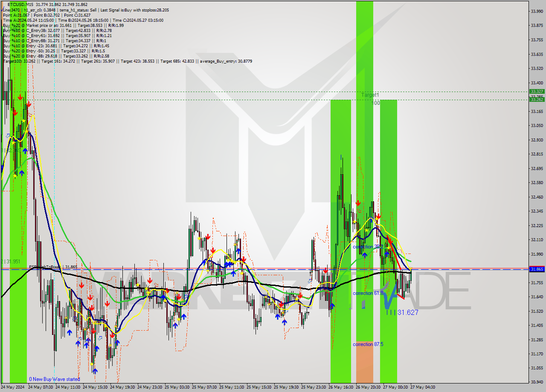
Task: Click the 32.110 price axis label
Action: (537, 239)
